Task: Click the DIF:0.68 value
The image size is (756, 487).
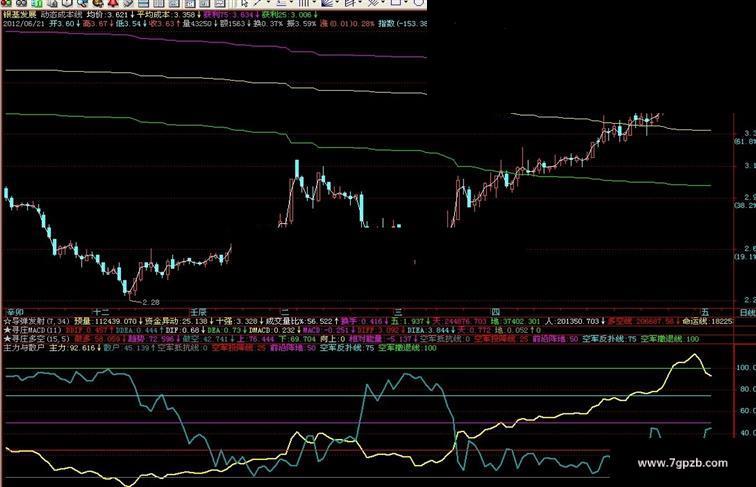Action: pyautogui.click(x=183, y=330)
